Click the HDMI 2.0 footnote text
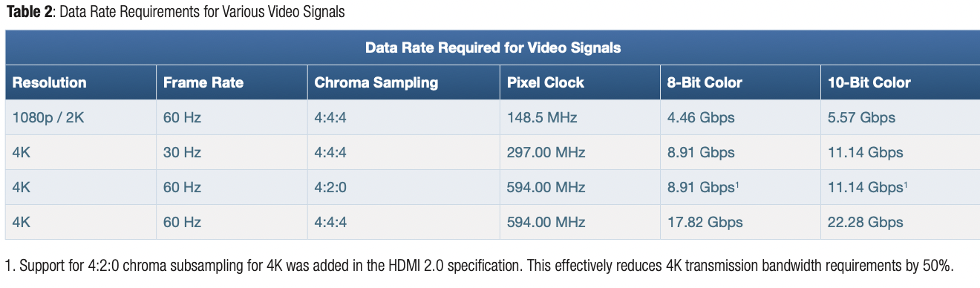Screen dimensions: 980x288 (479, 265)
